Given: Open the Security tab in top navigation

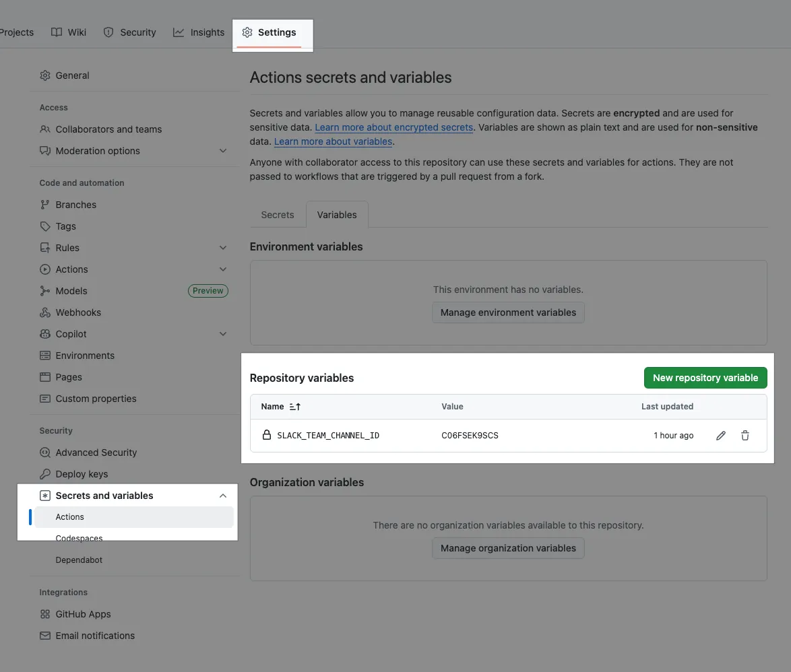Looking at the screenshot, I should click(129, 32).
